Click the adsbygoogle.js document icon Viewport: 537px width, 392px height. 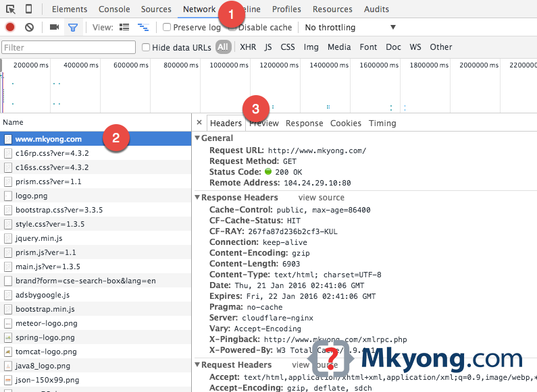[x=8, y=295]
